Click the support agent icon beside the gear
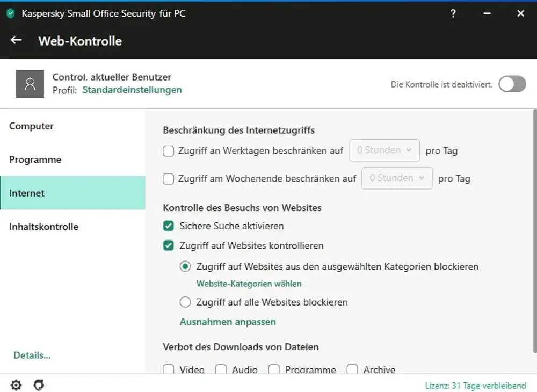The width and height of the screenshot is (537, 392). tap(39, 385)
